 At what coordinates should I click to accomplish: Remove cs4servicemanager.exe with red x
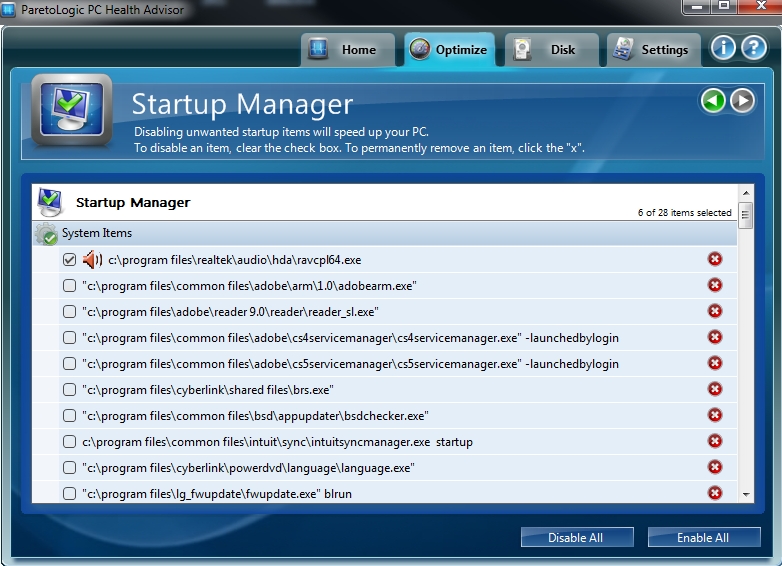pos(715,337)
